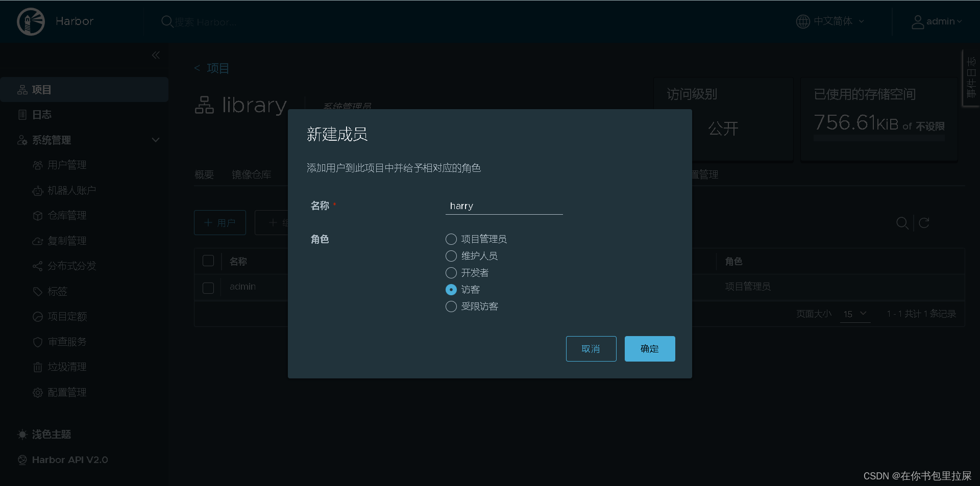Screen dimensions: 980x486
Task: Open the admin account dropdown menu
Action: pos(939,21)
